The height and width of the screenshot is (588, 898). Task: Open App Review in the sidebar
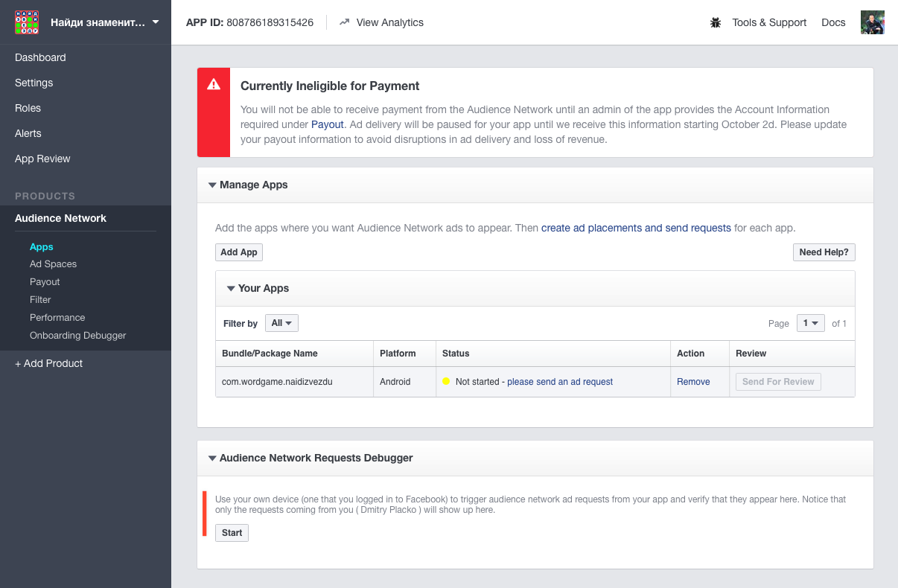tap(42, 159)
